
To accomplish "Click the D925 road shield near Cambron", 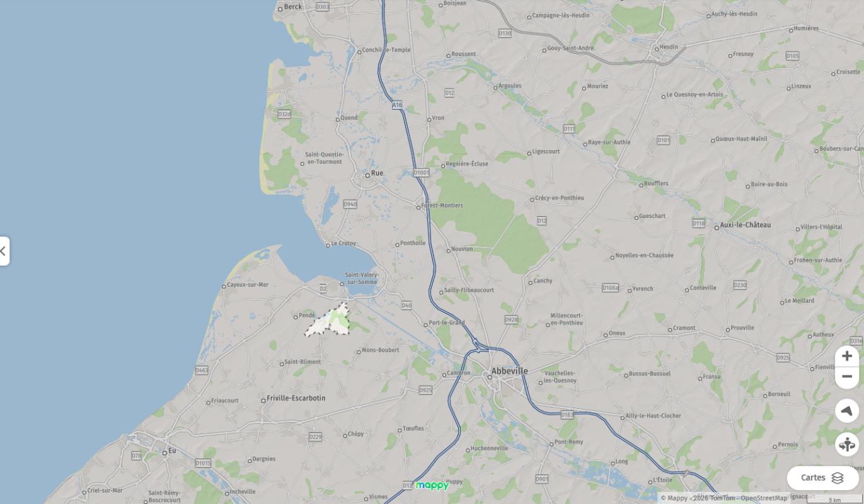I will pos(425,391).
